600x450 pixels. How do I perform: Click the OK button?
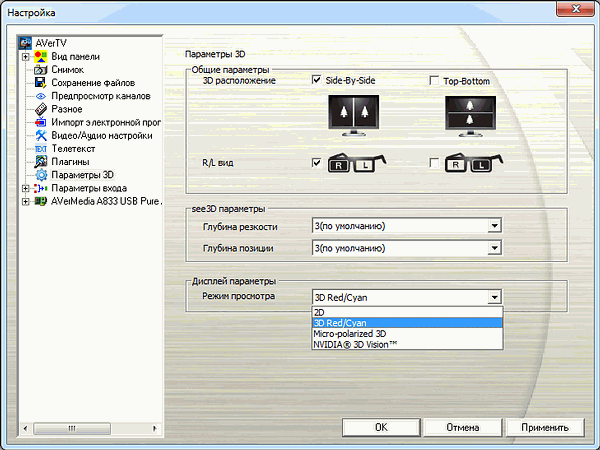coord(381,427)
